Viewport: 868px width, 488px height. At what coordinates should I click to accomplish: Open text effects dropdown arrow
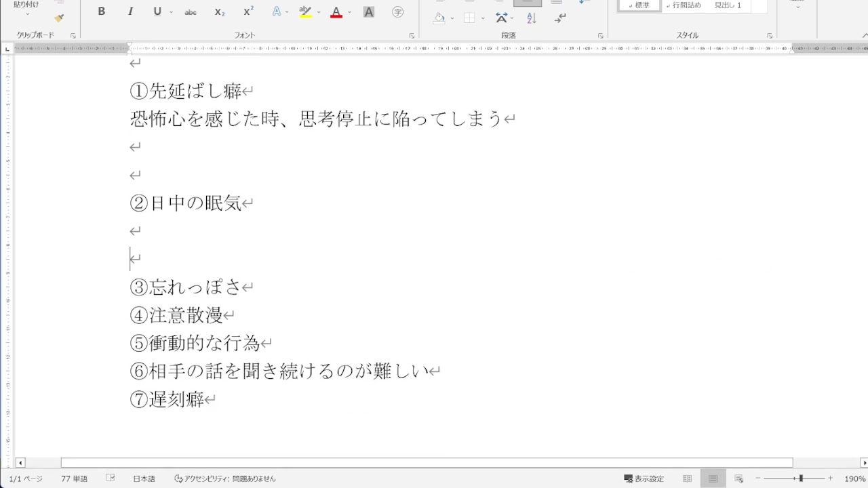(288, 12)
